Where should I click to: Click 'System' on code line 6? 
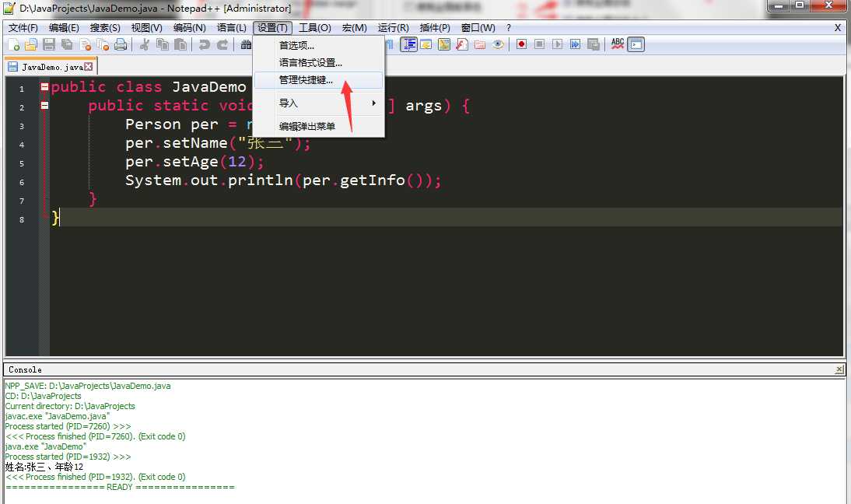[153, 180]
